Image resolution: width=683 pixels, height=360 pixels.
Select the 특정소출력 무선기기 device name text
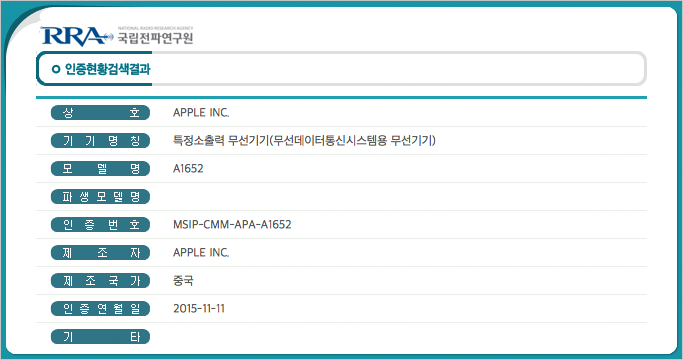point(304,140)
